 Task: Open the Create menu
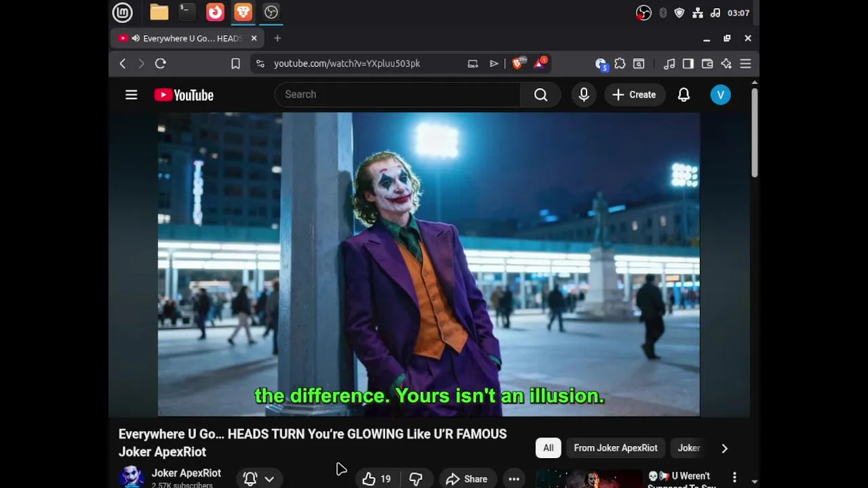pyautogui.click(x=634, y=95)
